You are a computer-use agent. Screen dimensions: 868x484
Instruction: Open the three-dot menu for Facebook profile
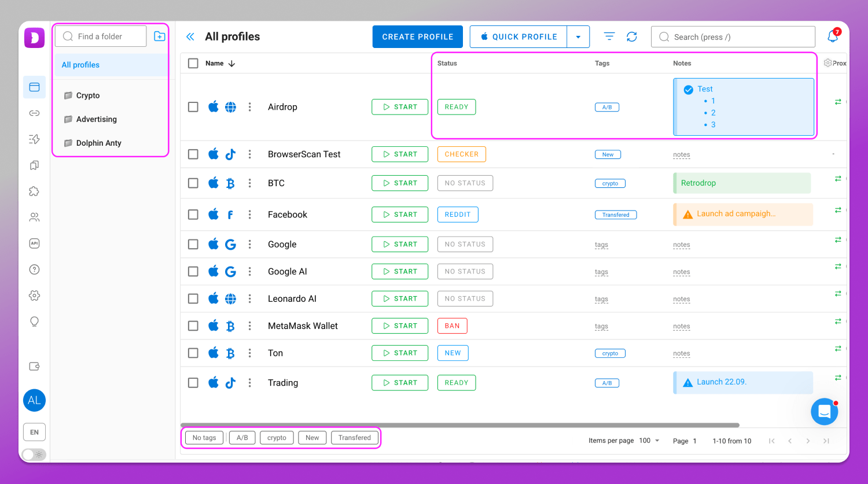click(250, 215)
